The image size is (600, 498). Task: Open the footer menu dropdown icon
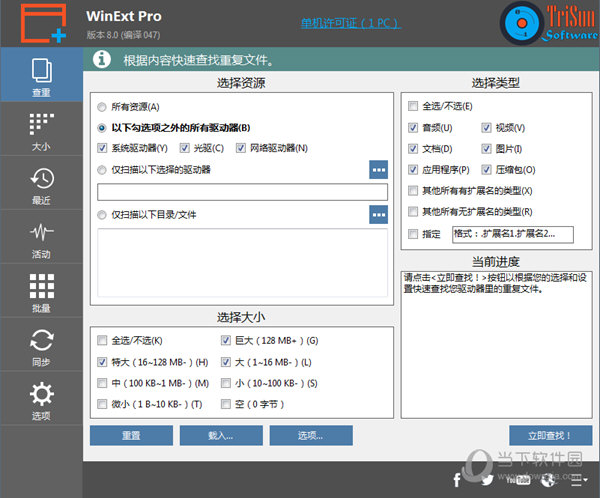pos(579,480)
